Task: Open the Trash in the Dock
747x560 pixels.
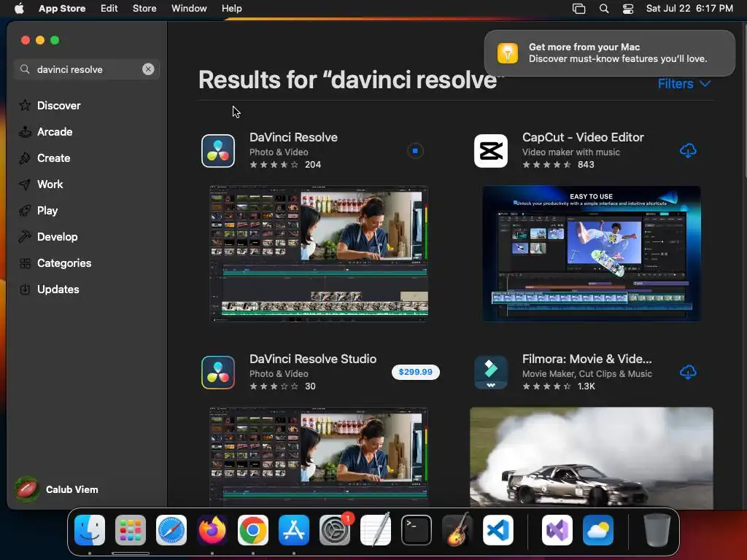Action: [657, 530]
